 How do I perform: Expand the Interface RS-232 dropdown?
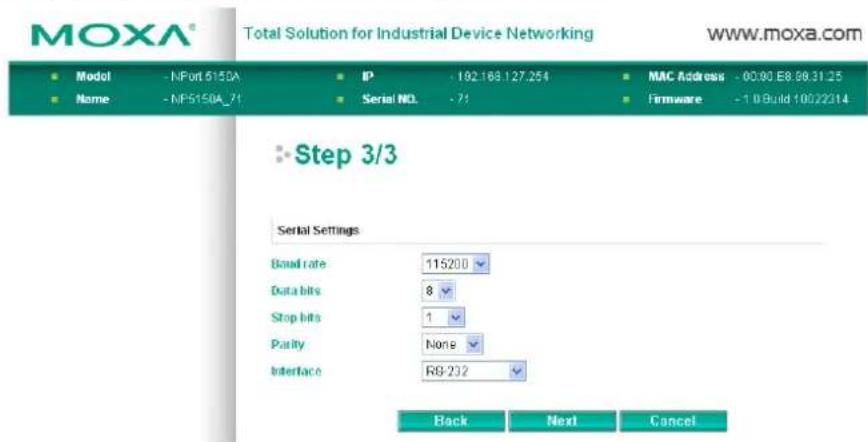(x=474, y=371)
